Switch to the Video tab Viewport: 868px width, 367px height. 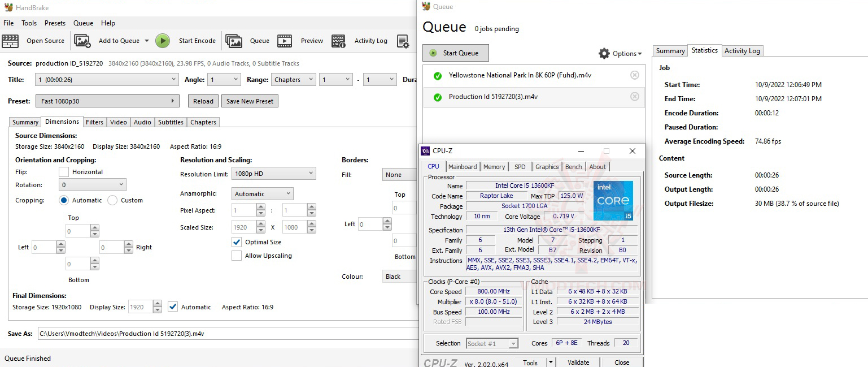pyautogui.click(x=119, y=122)
